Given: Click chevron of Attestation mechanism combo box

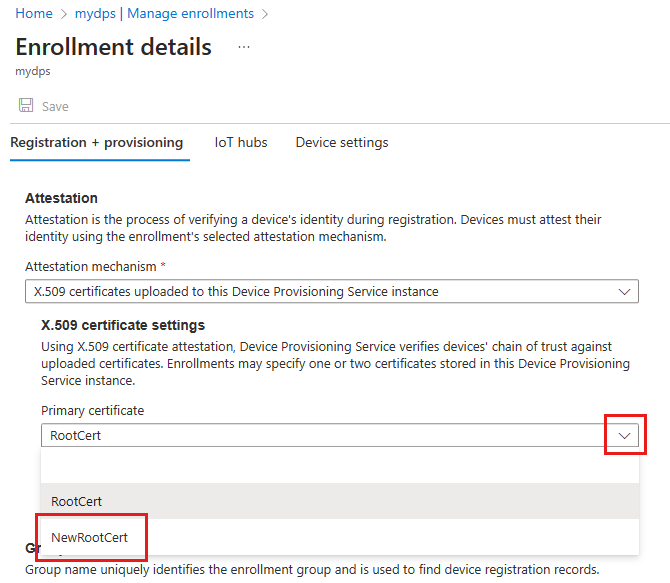Looking at the screenshot, I should point(624,292).
